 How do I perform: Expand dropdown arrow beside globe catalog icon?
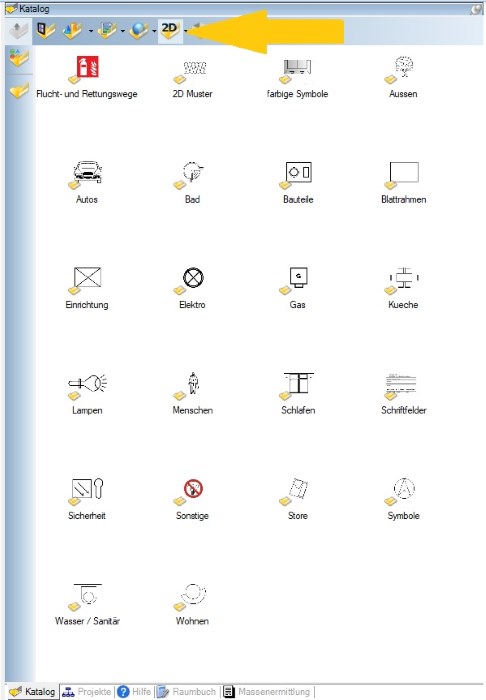click(x=154, y=31)
